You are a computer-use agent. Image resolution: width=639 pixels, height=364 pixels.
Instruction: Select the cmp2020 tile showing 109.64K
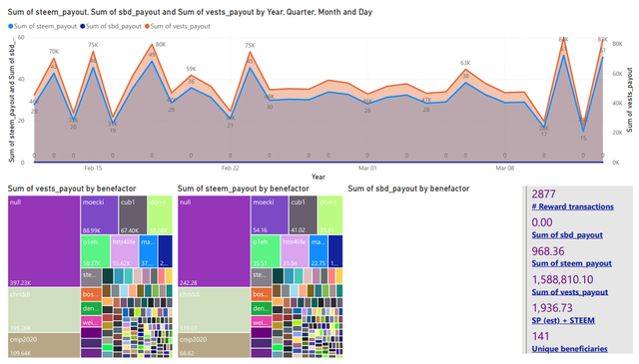(x=44, y=345)
